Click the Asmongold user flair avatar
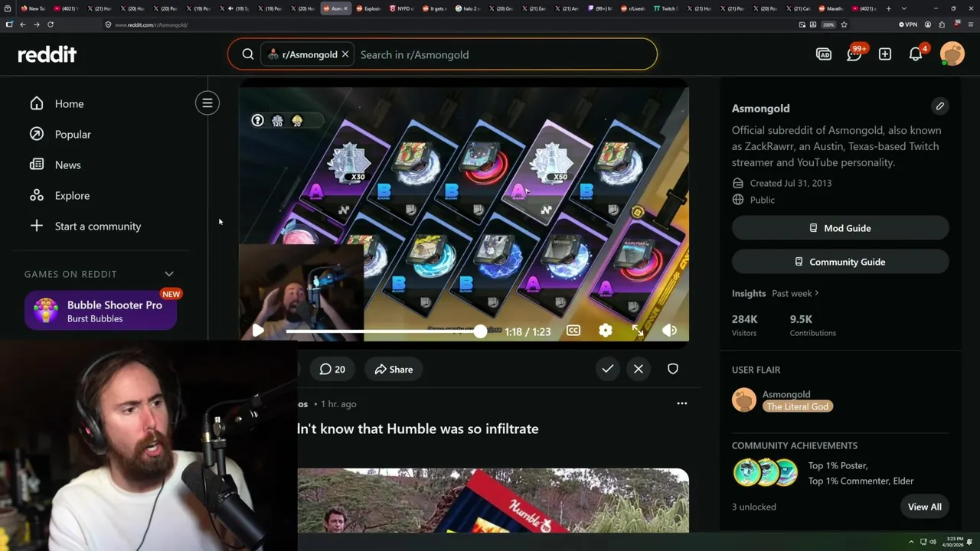Screen dimensions: 980x551 pos(744,399)
